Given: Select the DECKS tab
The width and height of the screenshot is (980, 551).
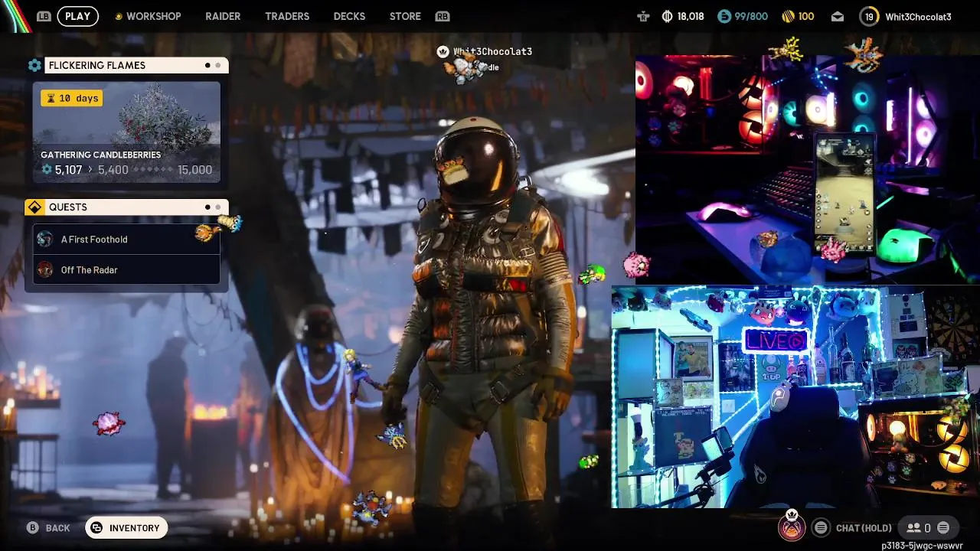Looking at the screenshot, I should pos(349,16).
